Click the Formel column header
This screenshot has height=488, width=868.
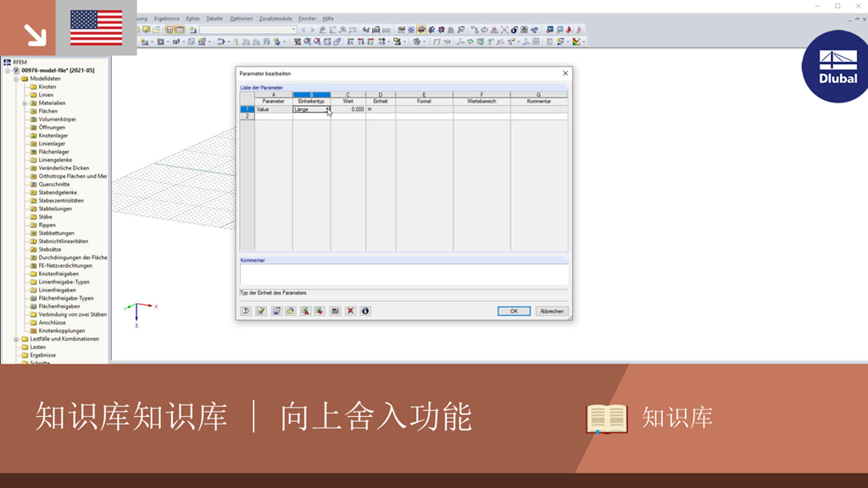click(x=424, y=102)
